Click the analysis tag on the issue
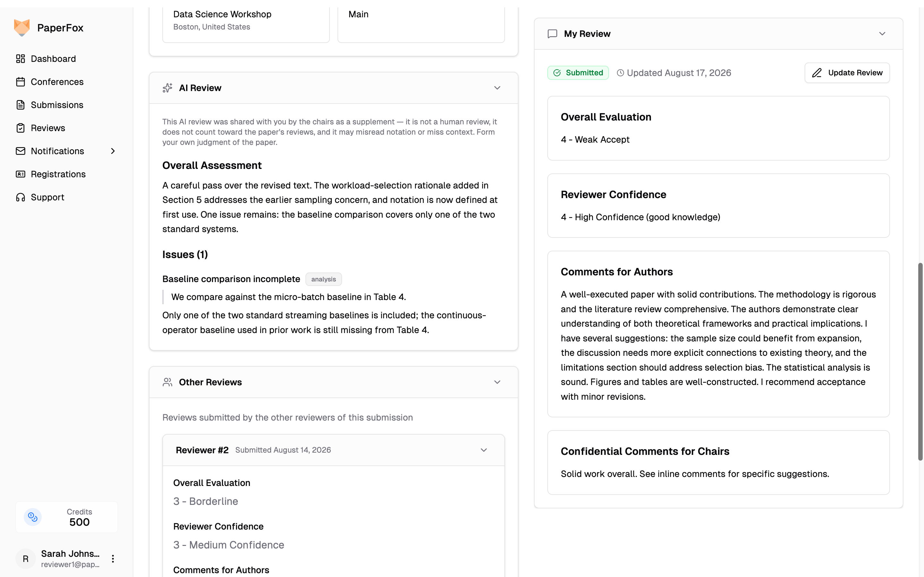The height and width of the screenshot is (577, 924). [x=323, y=279]
